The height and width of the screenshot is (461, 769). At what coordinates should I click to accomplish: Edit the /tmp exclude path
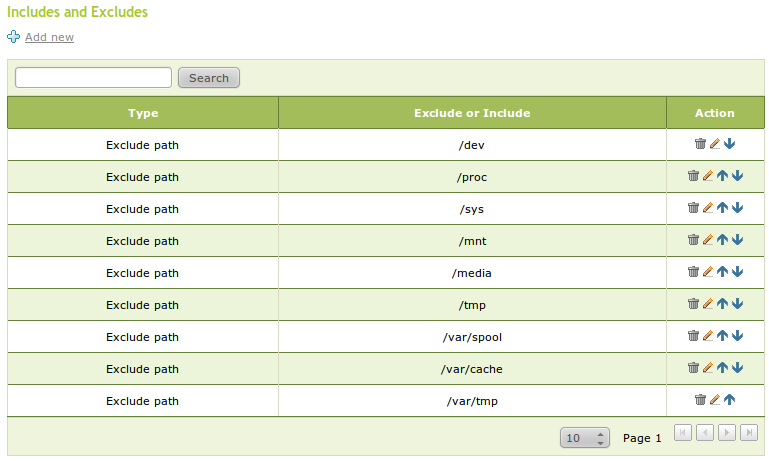(x=707, y=304)
